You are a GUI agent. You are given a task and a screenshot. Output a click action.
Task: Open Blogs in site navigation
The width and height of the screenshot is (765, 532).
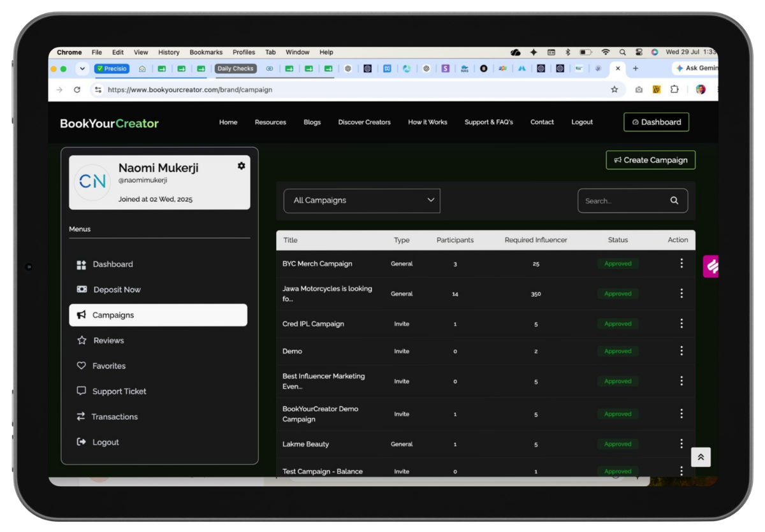pos(312,122)
